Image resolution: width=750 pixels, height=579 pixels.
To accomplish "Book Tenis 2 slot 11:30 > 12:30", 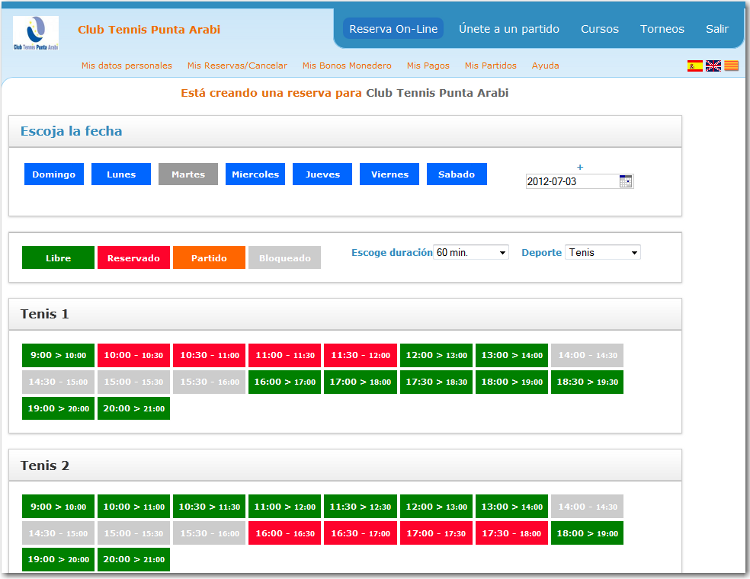I will (x=360, y=506).
